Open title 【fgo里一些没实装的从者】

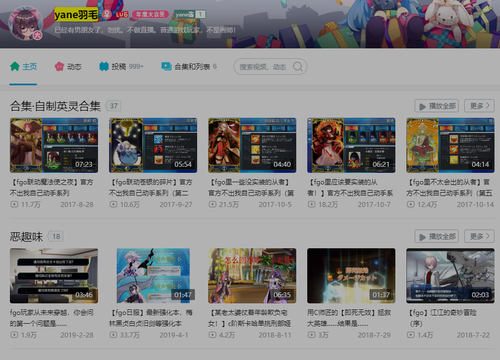(x=251, y=187)
